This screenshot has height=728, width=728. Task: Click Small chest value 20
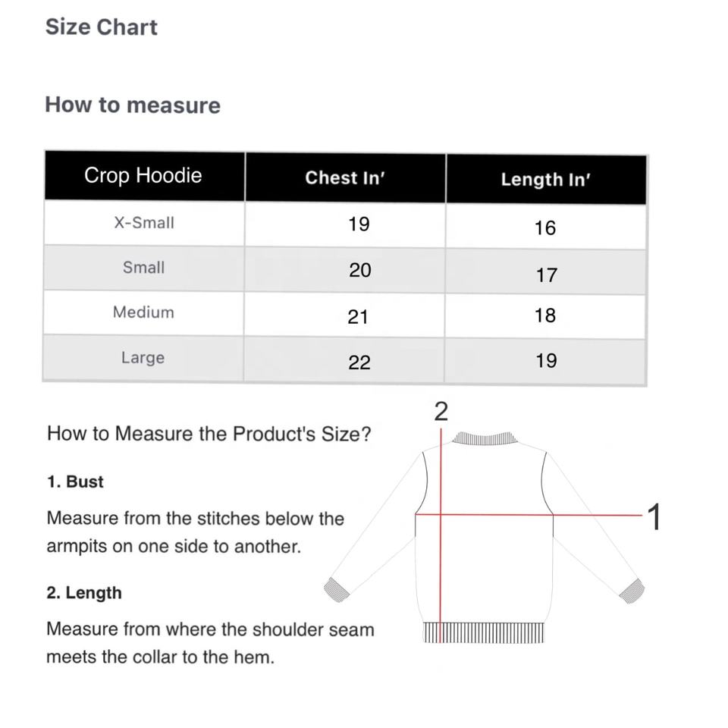point(360,270)
